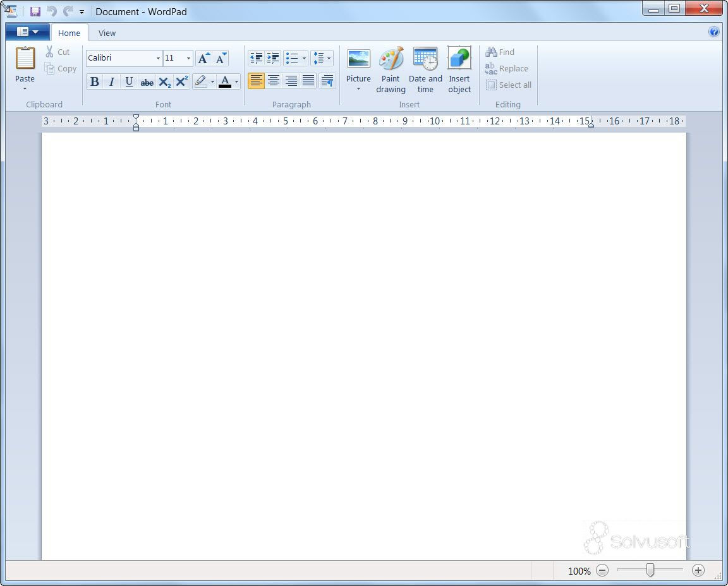Apply black font text color
This screenshot has width=728, height=586.
[225, 81]
